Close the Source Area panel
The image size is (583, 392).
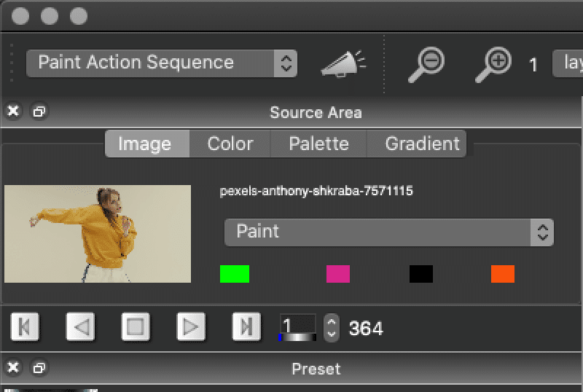[13, 111]
